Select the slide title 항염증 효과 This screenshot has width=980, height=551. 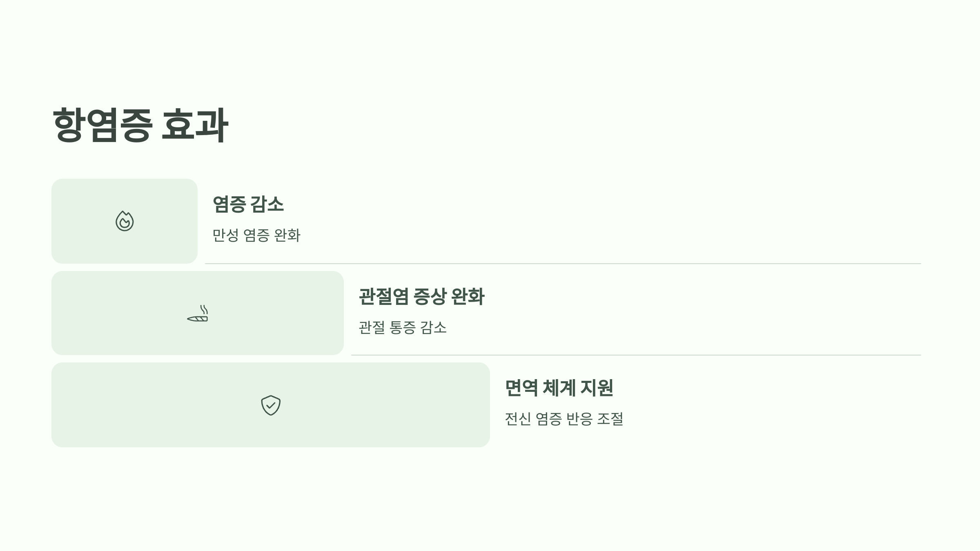140,125
